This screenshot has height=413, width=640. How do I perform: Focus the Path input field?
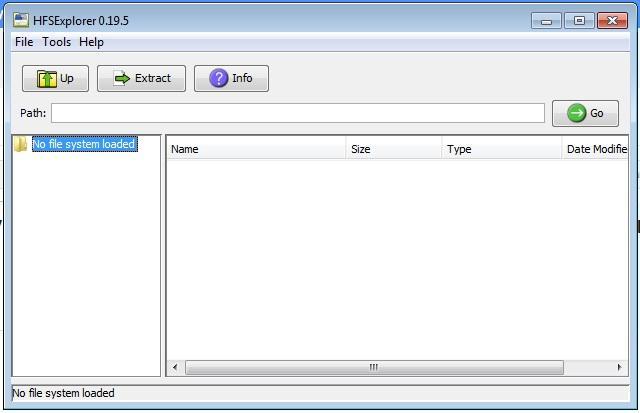[x=298, y=113]
